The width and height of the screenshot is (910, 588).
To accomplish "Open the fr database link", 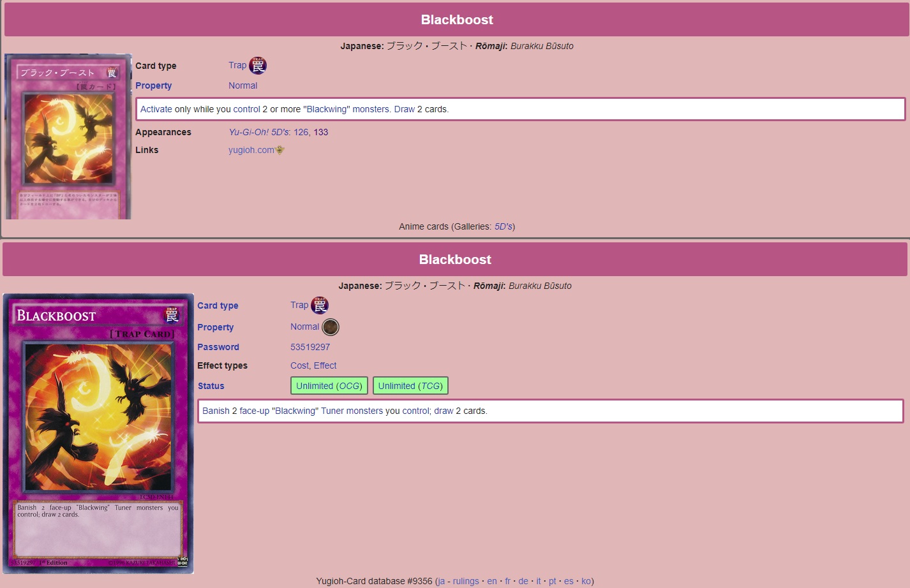I will (x=508, y=581).
